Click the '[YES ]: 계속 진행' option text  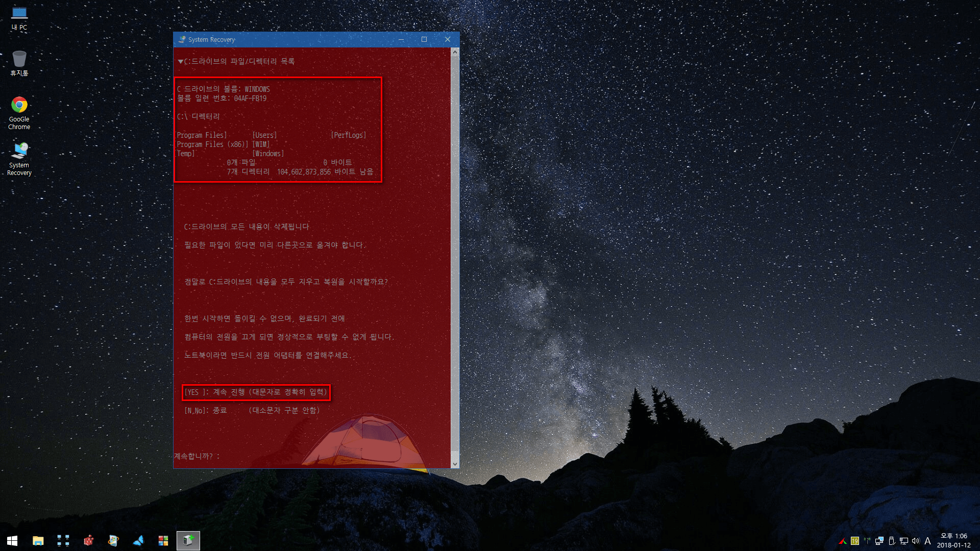(256, 392)
